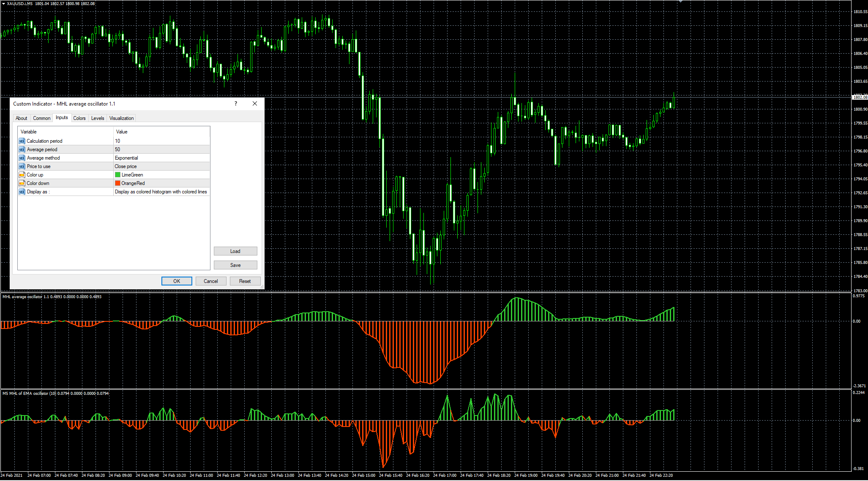Click the LimeGreen color swatch
The image size is (868, 481).
point(118,175)
